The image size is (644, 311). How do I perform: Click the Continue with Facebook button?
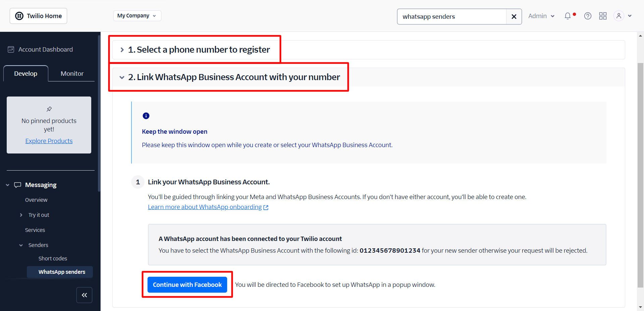tap(187, 285)
